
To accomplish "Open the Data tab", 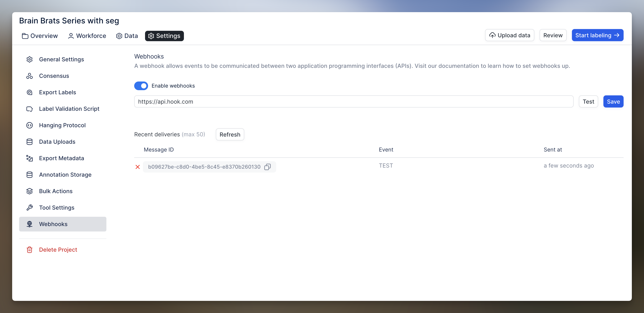I will 127,36.
